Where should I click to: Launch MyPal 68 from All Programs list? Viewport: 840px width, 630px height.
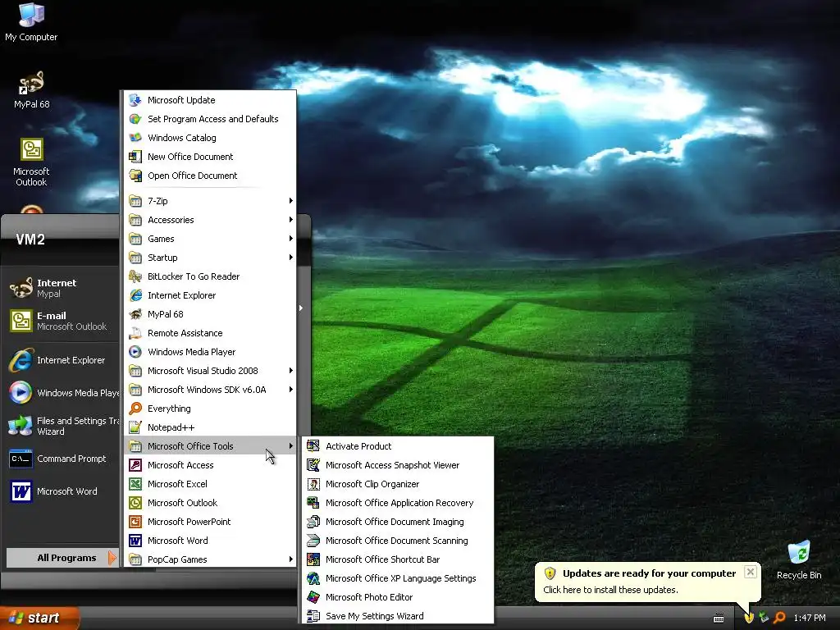click(209, 314)
